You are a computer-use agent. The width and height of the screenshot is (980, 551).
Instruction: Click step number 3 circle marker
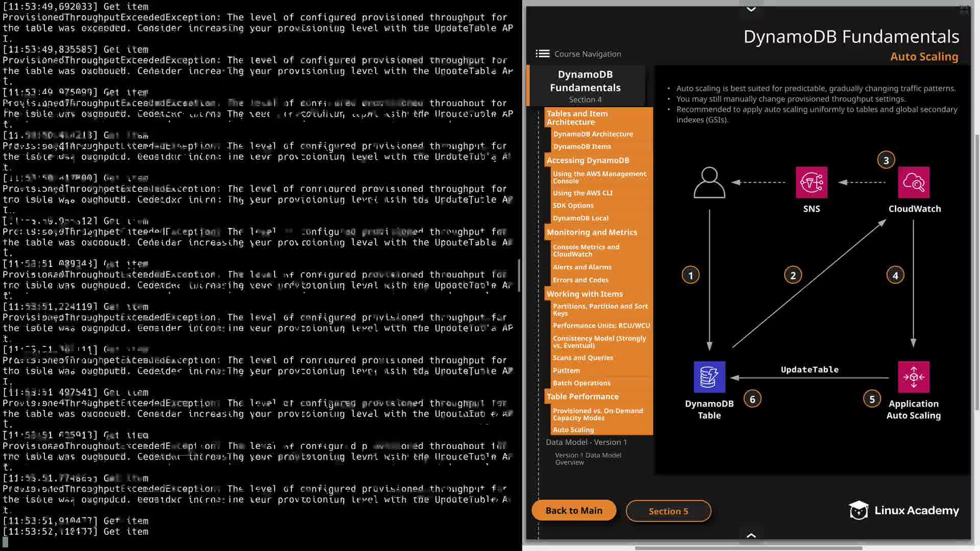point(886,160)
